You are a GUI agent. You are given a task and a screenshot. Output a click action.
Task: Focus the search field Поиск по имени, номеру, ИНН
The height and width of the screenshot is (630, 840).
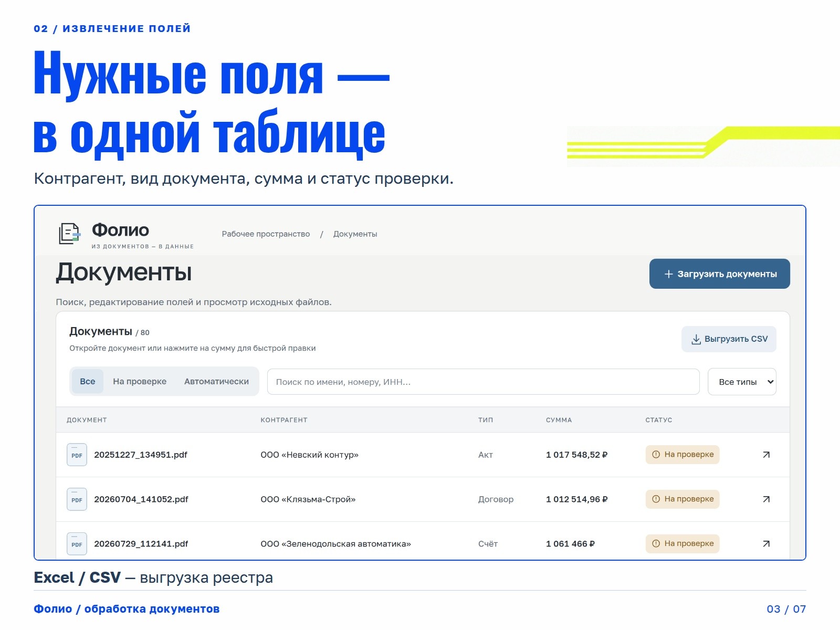tap(484, 382)
